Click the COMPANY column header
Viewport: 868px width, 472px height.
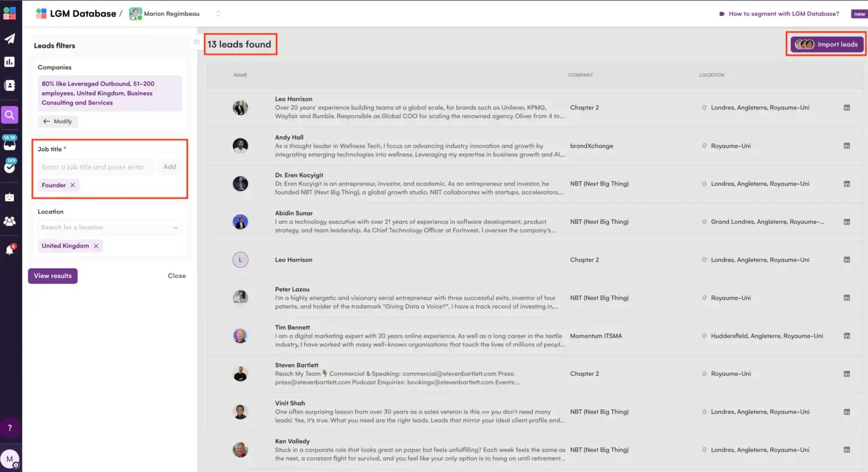pyautogui.click(x=580, y=75)
